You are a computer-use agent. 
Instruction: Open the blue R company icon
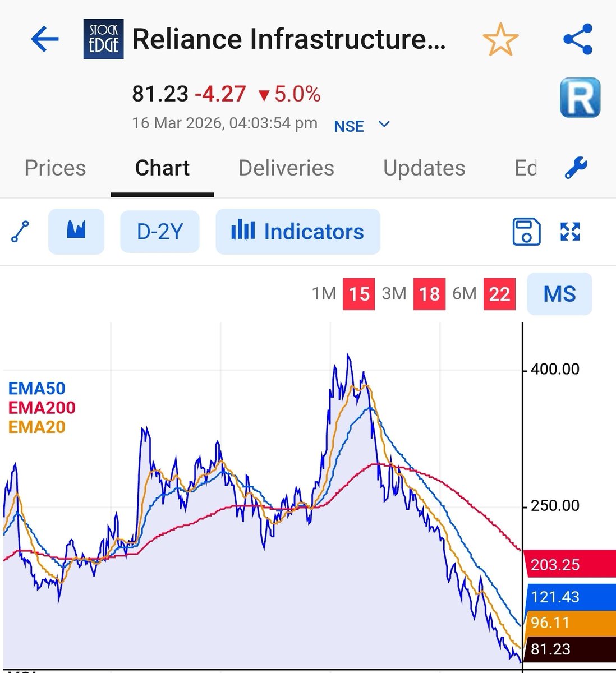tap(580, 98)
